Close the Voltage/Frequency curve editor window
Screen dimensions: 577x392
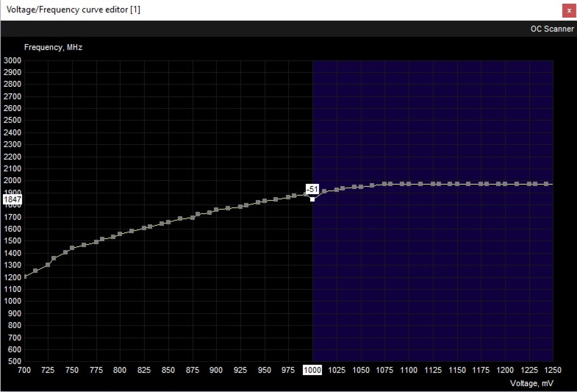pyautogui.click(x=570, y=10)
